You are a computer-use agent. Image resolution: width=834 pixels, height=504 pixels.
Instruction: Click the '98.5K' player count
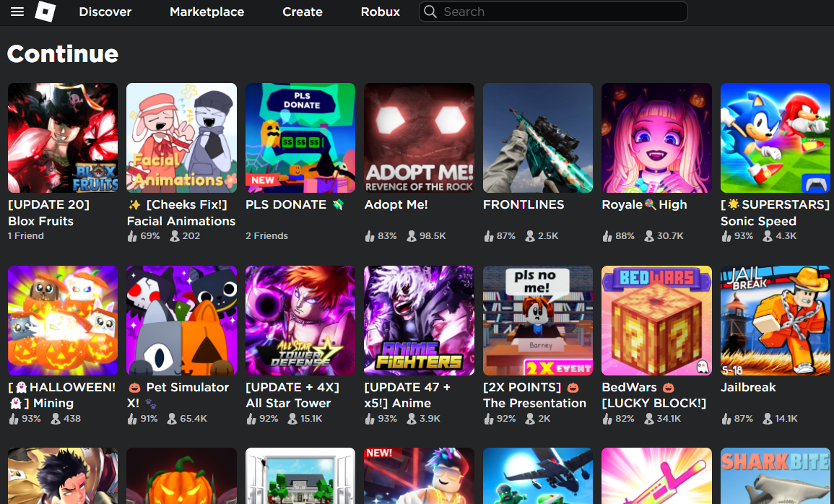tap(433, 236)
